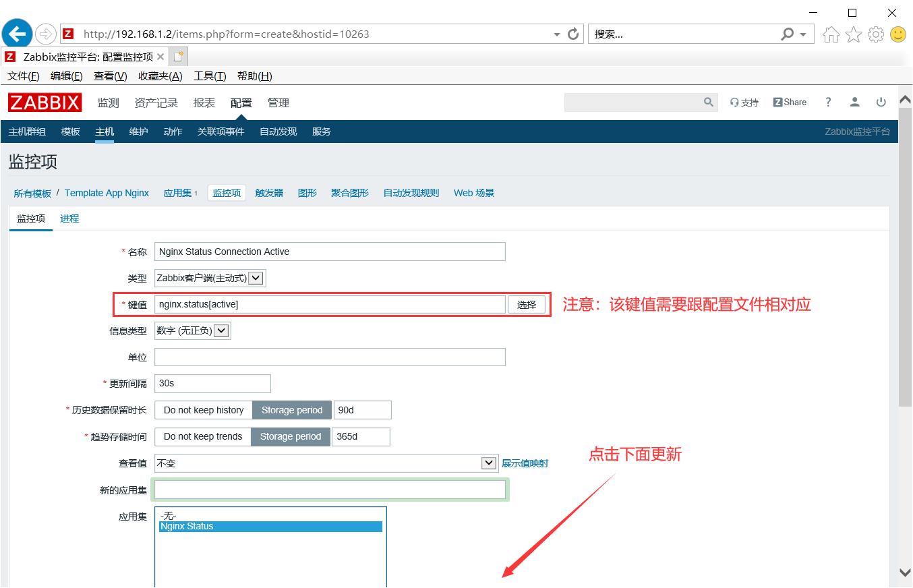Click the 选择 key select button

pyautogui.click(x=527, y=305)
